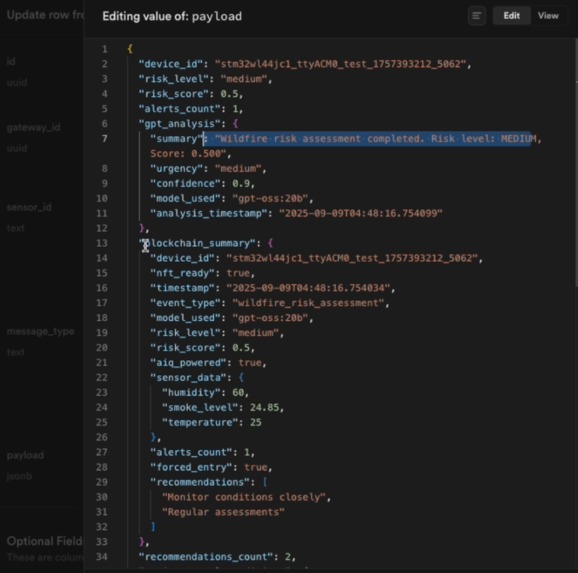The width and height of the screenshot is (578, 573).
Task: Click the "blockchain_summary" key on line 13
Action: pos(197,243)
